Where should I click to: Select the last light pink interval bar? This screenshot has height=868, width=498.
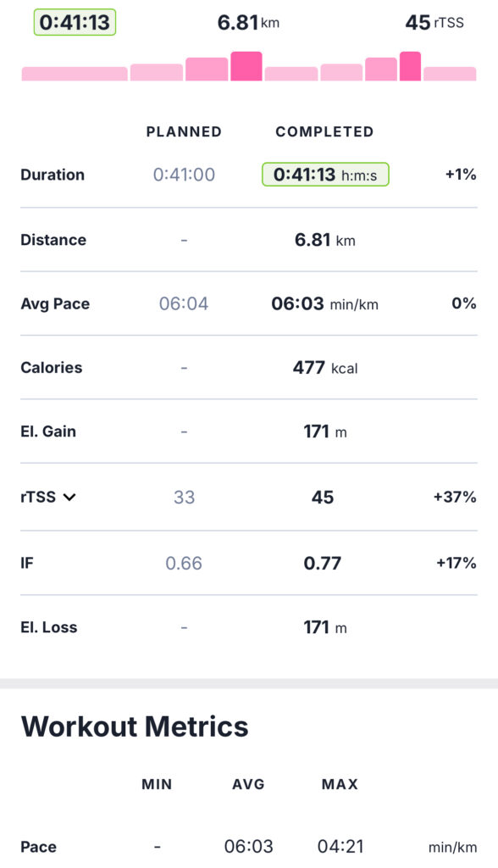point(450,74)
